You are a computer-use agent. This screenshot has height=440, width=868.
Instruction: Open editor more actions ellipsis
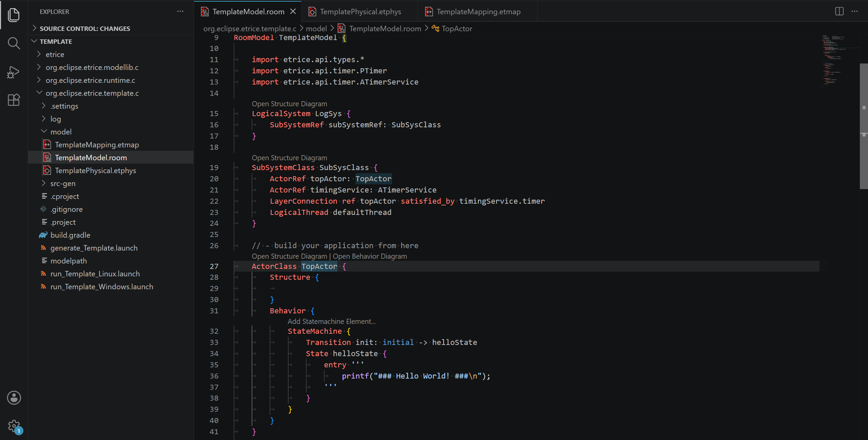tap(854, 12)
